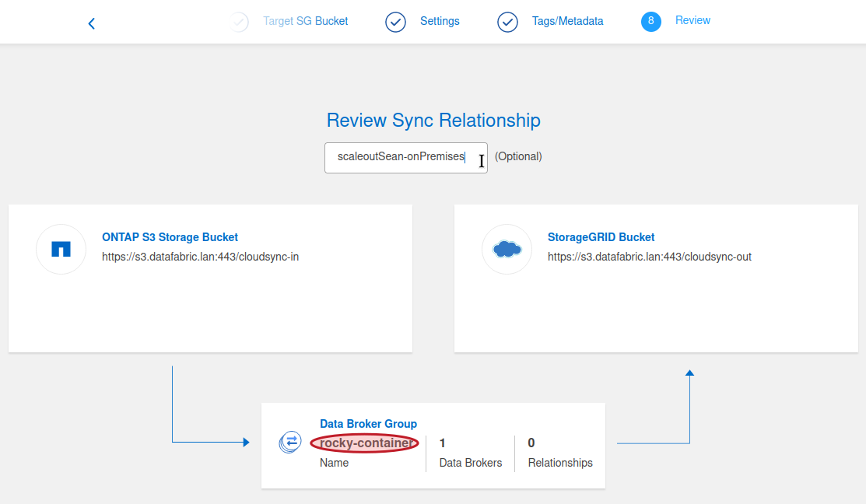Click the StorageGRID Bucket heading
This screenshot has height=504, width=866.
(x=601, y=236)
